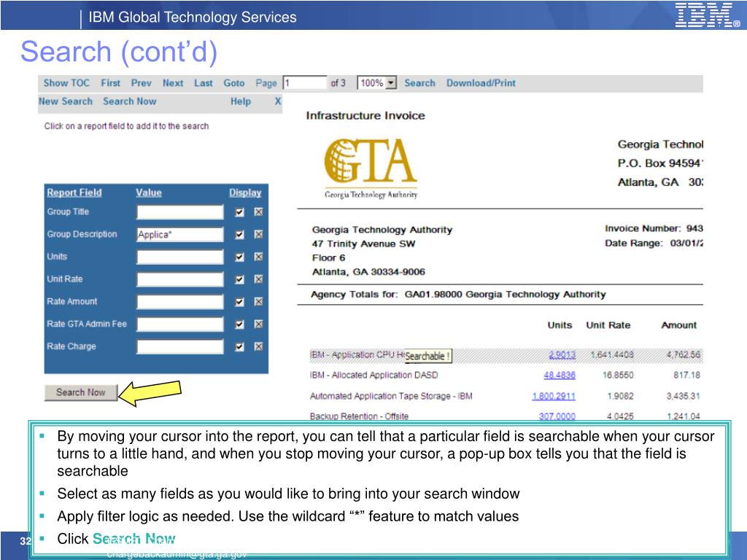Click the 1.9082 unit rate value
This screenshot has height=560, width=747.
coord(620,396)
